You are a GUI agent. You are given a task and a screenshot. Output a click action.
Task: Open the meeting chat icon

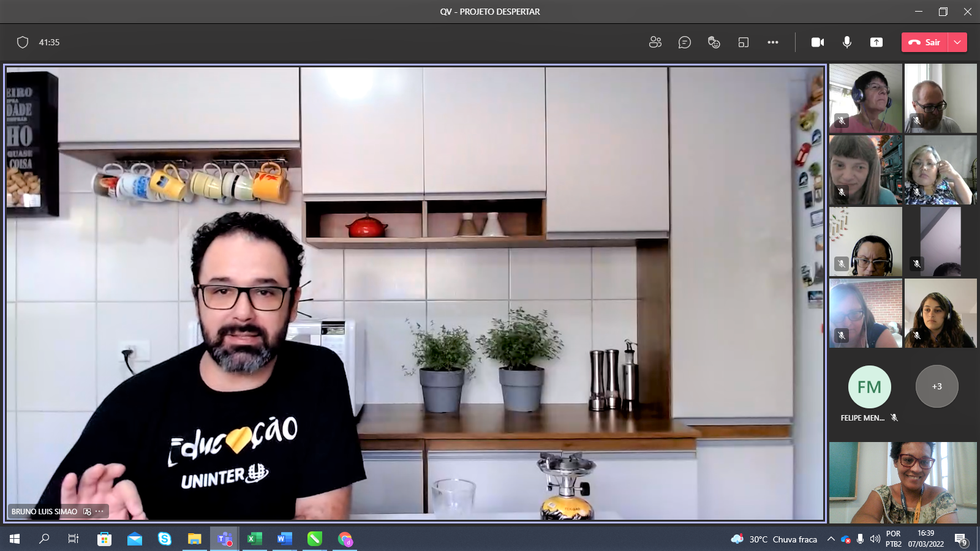coord(684,42)
